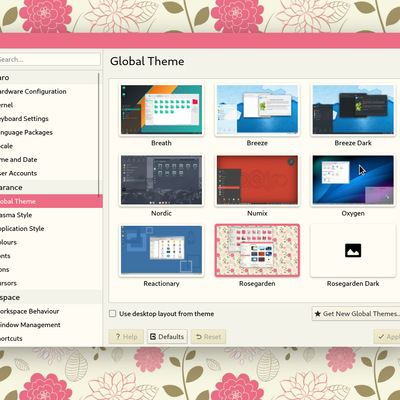
Task: Open the Cursors settings entry
Action: click(x=51, y=283)
